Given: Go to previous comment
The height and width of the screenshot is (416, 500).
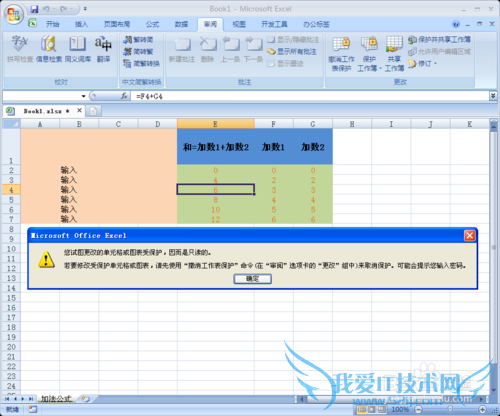Looking at the screenshot, I should coord(230,49).
